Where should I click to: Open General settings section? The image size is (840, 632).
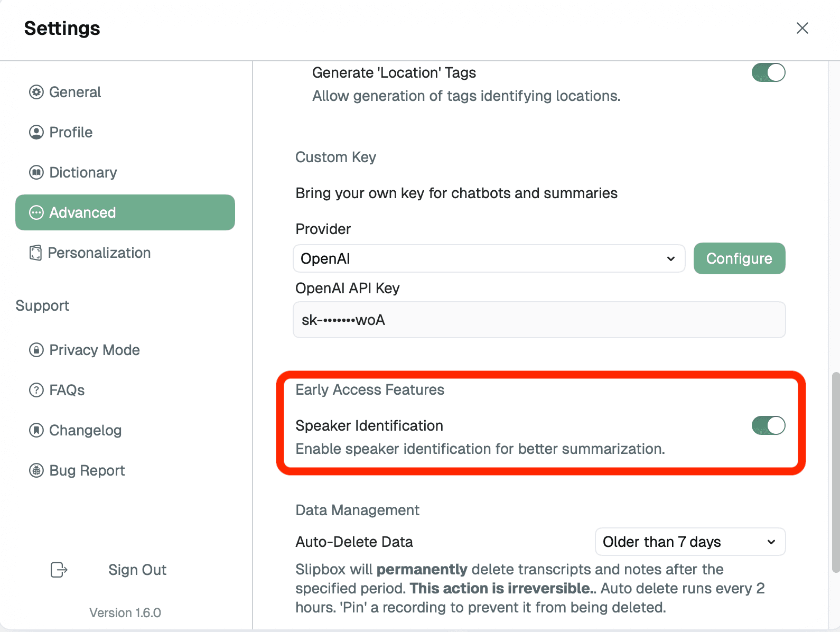[x=125, y=92]
